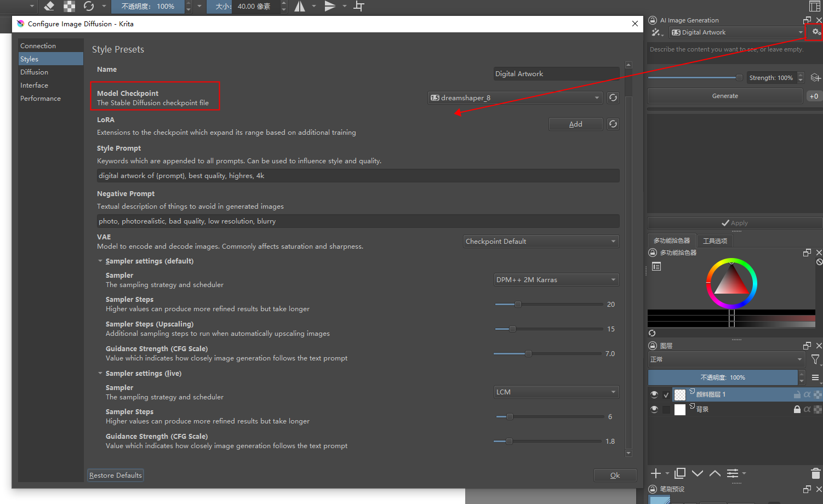Screen dimensions: 823x504
Task: Open the LCM live sampler dropdown
Action: click(556, 392)
